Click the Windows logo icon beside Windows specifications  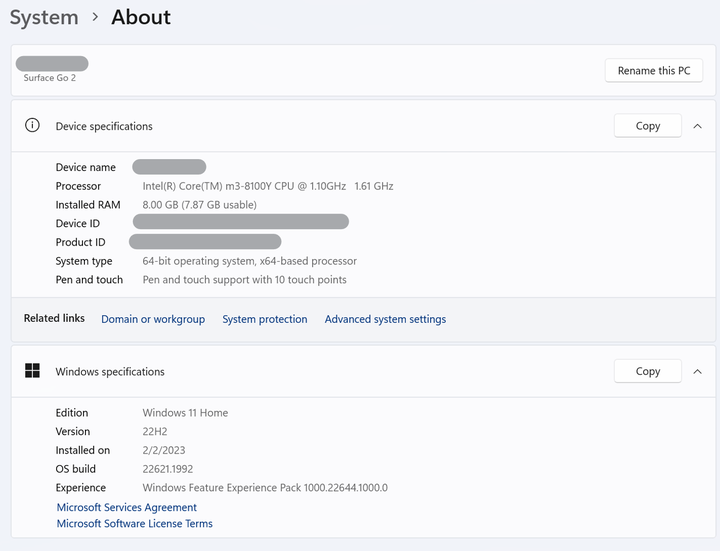32,371
